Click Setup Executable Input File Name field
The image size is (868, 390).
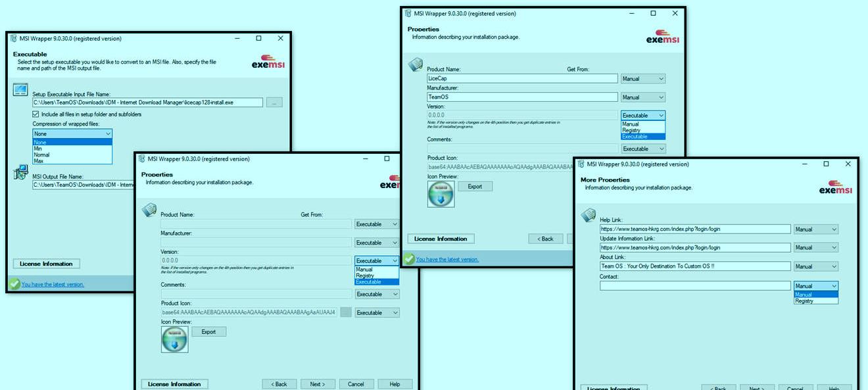click(x=147, y=102)
